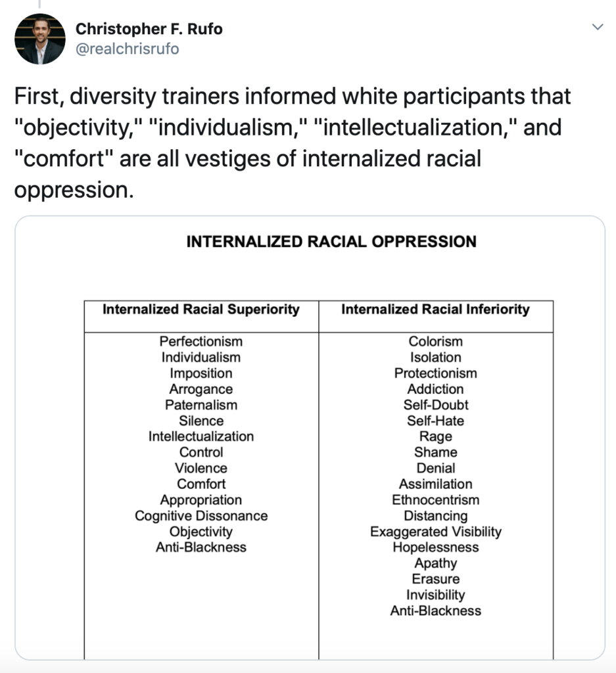
Task: Open the attached Internalized Racial Oppression image
Action: 310,438
